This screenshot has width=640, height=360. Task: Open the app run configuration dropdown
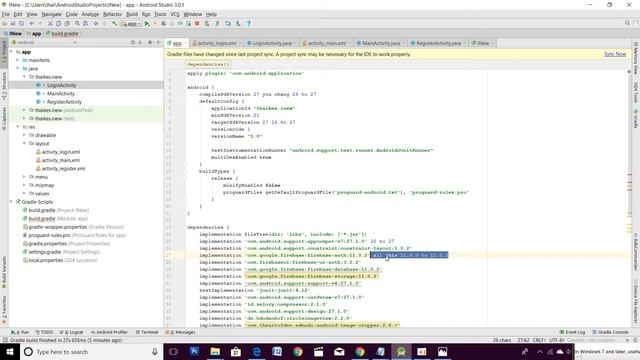pyautogui.click(x=131, y=24)
